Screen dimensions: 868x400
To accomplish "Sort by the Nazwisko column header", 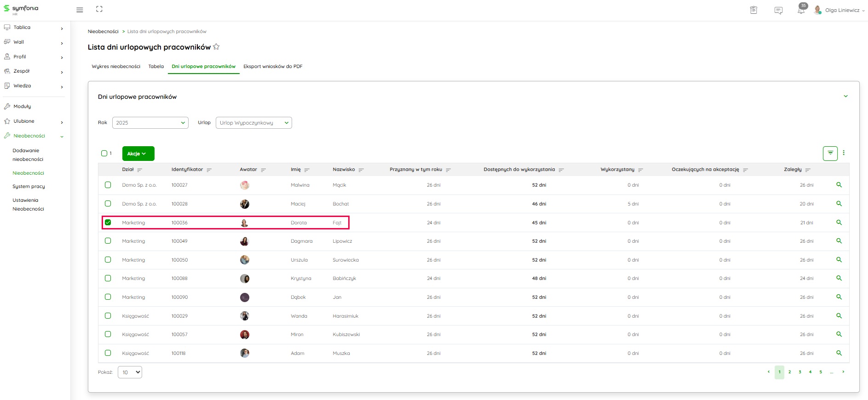I will click(344, 170).
